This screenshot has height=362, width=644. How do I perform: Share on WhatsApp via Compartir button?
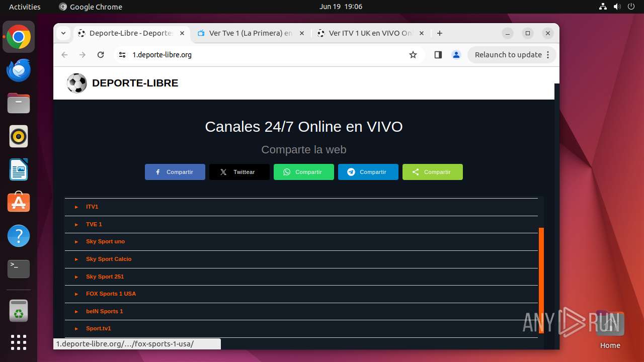click(x=304, y=172)
